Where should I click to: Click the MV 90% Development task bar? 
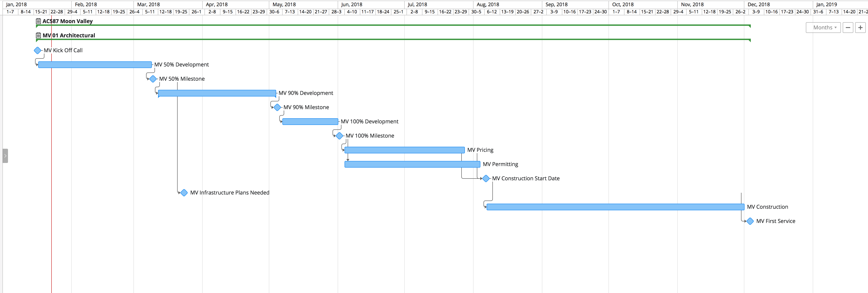pos(217,93)
